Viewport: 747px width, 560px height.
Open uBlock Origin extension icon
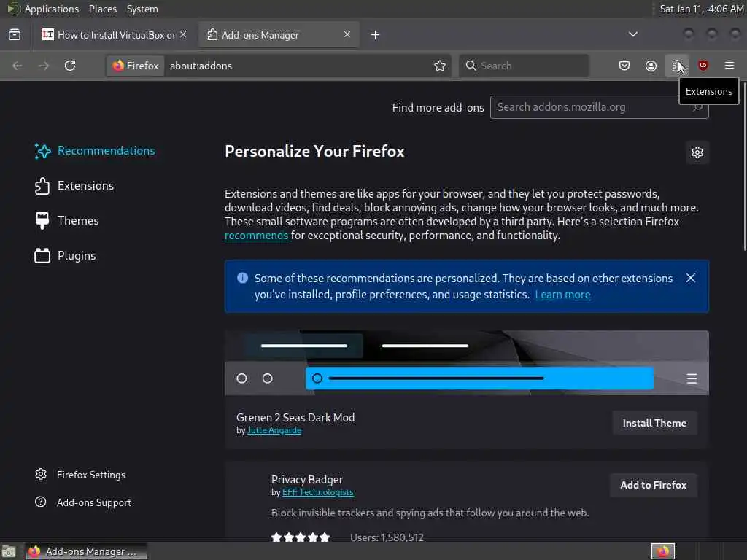[703, 66]
